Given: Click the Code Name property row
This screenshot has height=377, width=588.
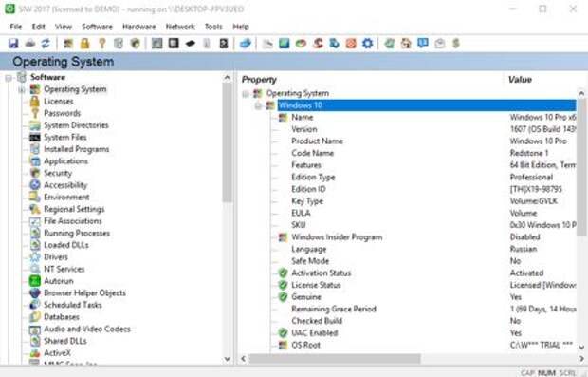Looking at the screenshot, I should click(x=312, y=153).
